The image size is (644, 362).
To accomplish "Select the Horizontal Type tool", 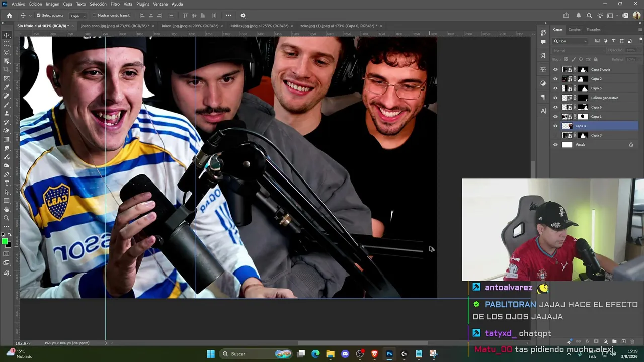I will click(x=7, y=183).
